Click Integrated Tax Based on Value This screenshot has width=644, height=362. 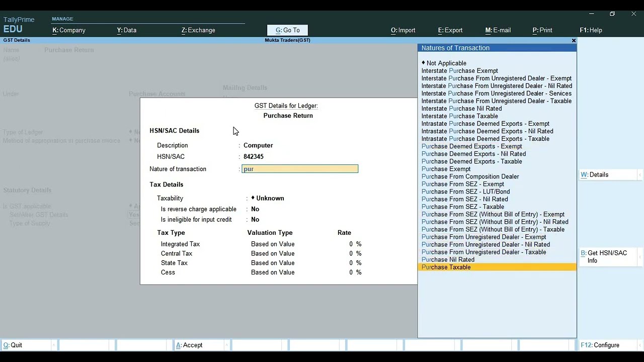[273, 244]
